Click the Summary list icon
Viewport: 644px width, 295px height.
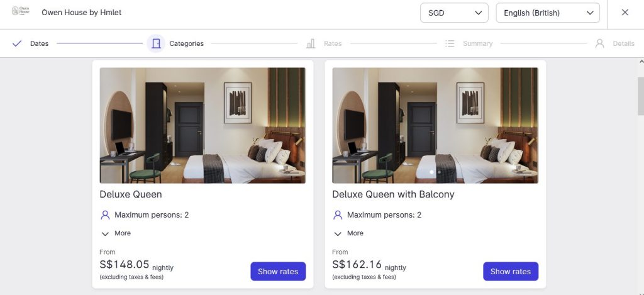click(450, 43)
